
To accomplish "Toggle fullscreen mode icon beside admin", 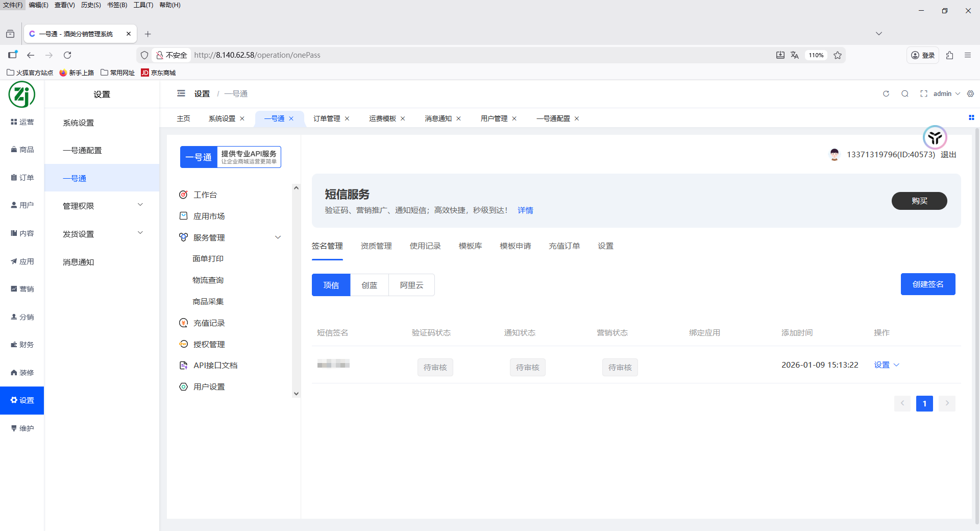I will pos(923,94).
